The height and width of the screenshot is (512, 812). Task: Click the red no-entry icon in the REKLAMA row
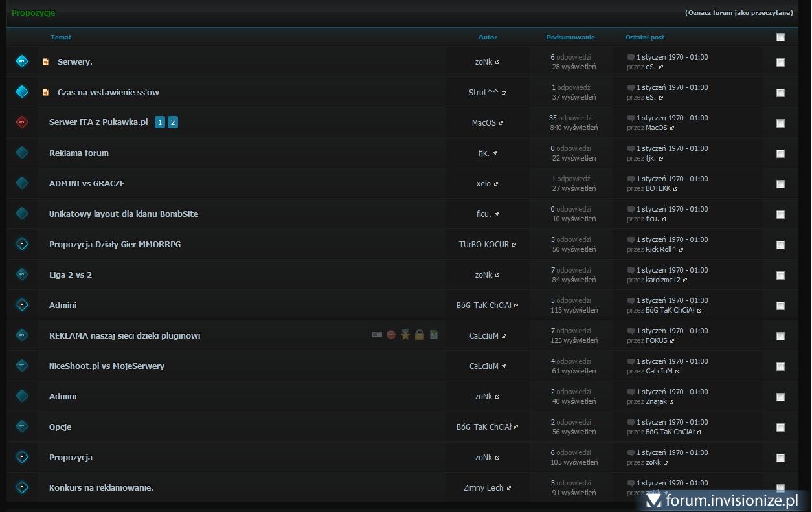click(x=391, y=335)
